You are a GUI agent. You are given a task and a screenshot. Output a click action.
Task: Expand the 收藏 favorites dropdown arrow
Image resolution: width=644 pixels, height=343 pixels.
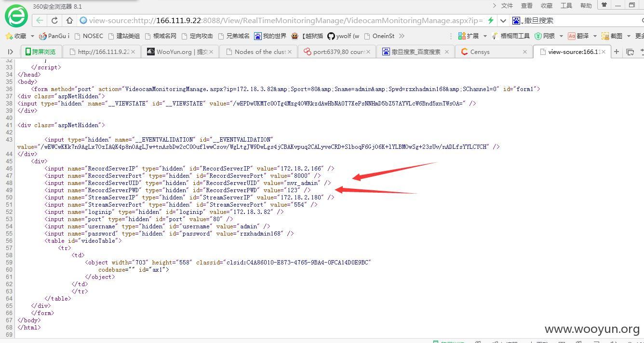(32, 36)
